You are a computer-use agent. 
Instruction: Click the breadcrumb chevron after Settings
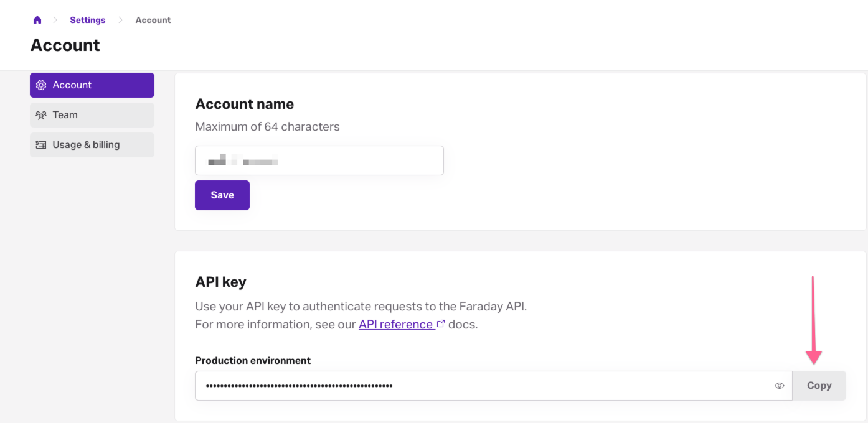[121, 20]
